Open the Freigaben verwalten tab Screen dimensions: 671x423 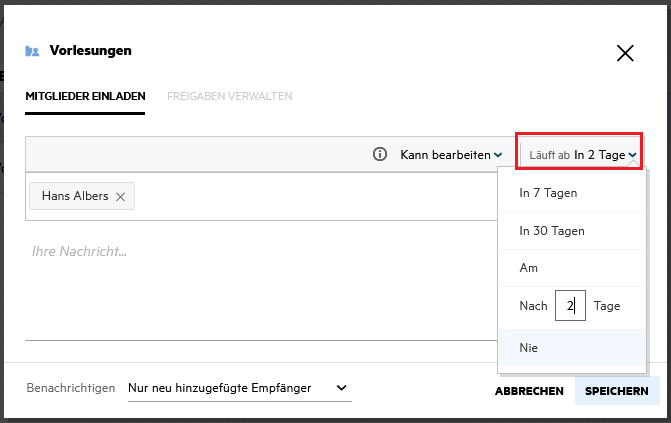coord(230,96)
